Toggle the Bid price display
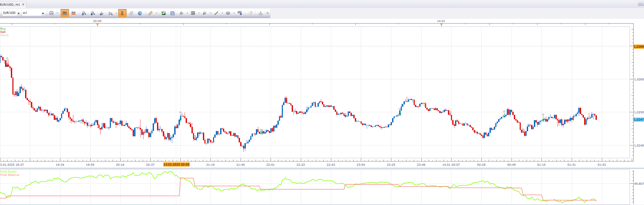644x205 pixels. [65, 13]
